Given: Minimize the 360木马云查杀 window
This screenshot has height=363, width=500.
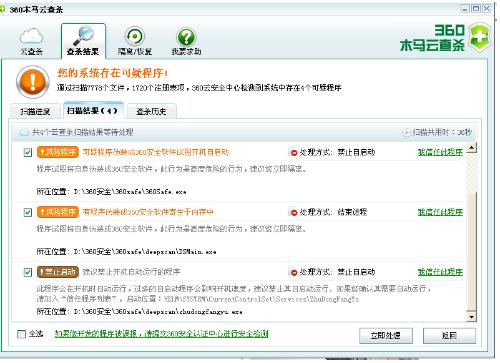Looking at the screenshot, I should pos(465,9).
